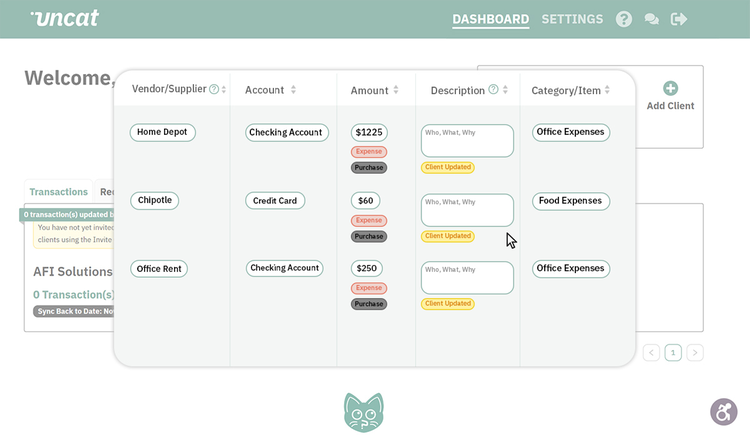This screenshot has height=438, width=750.
Task: Open the Settings menu item
Action: coord(572,19)
